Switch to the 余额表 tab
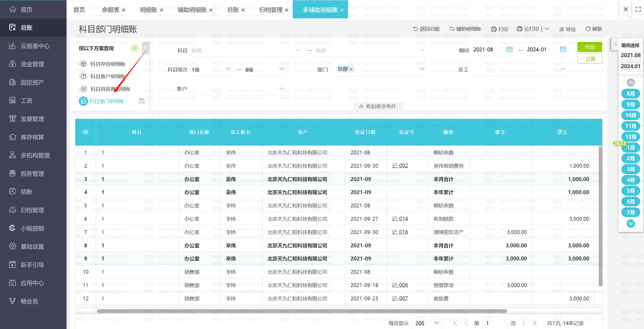 (x=111, y=10)
